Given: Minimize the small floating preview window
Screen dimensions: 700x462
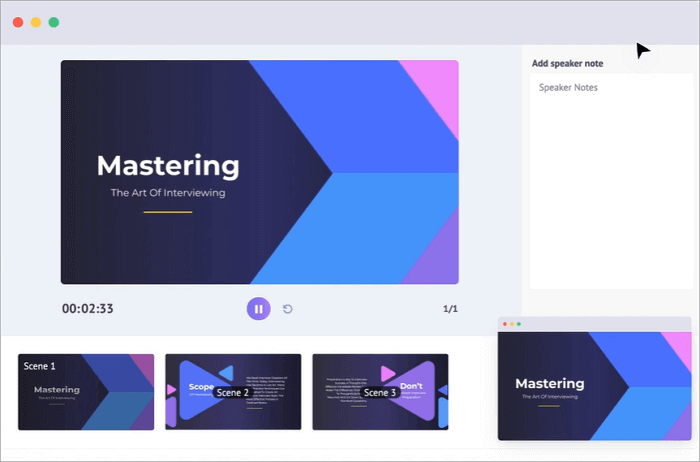Looking at the screenshot, I should click(x=514, y=324).
